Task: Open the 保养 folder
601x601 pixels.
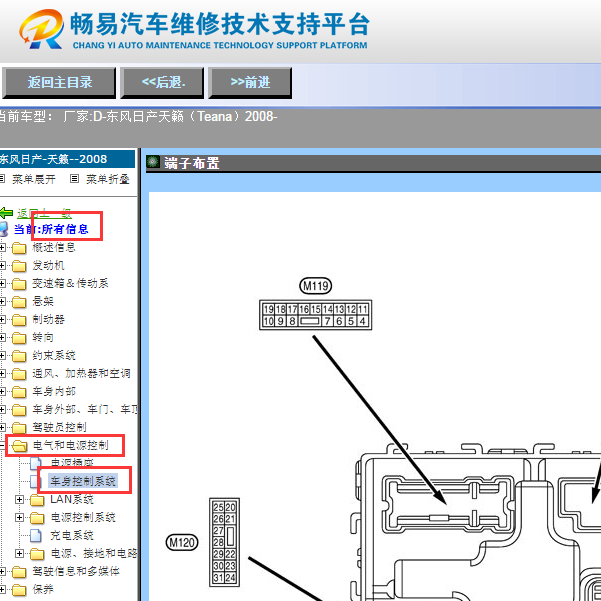Action: click(43, 590)
